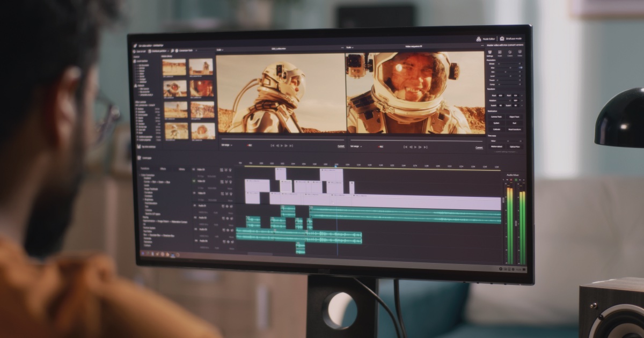Viewport: 644px width, 338px height.
Task: Play the left preview viewer
Action: pyautogui.click(x=282, y=145)
